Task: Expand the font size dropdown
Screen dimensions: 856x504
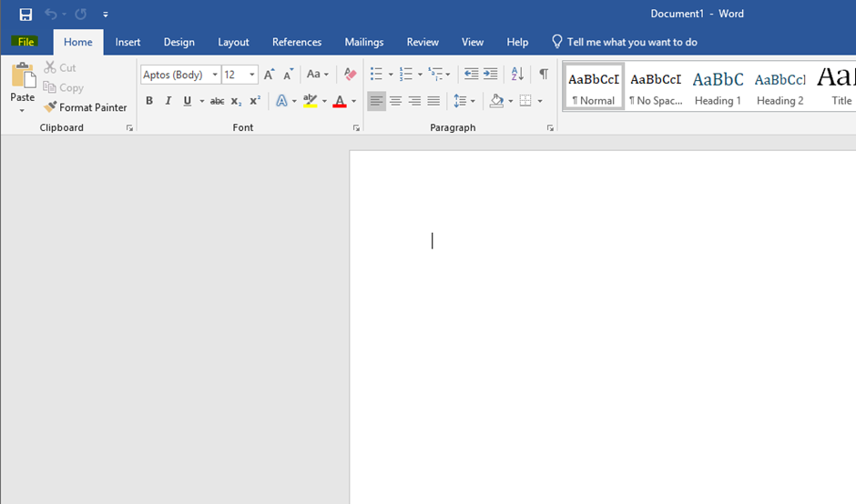Action: 252,75
